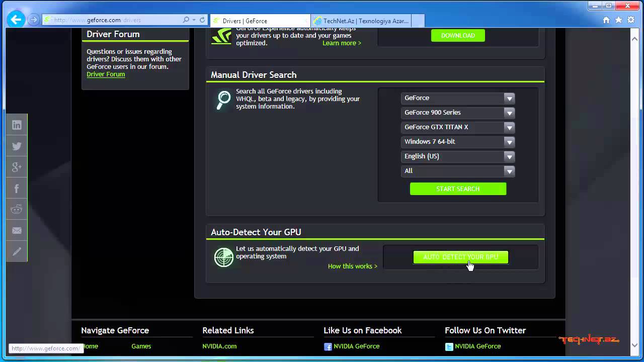
Task: Click the Follow Us On Twitter heading
Action: tap(485, 330)
